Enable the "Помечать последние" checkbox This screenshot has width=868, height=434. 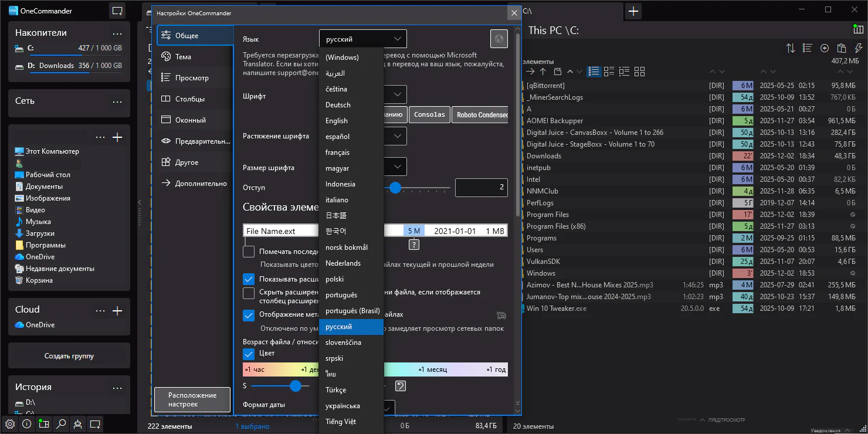coord(249,252)
